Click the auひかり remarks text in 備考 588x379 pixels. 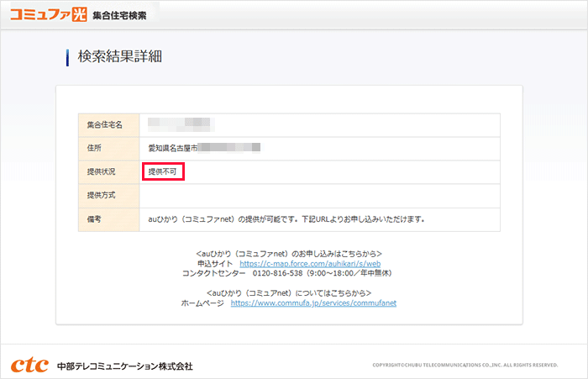pyautogui.click(x=286, y=219)
